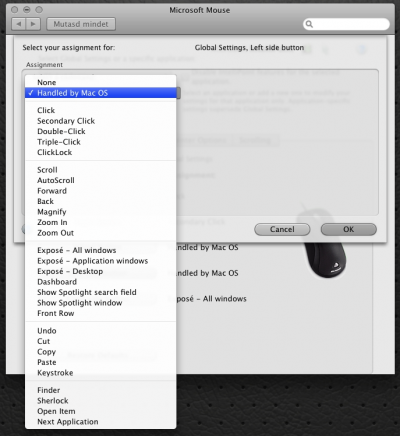Image resolution: width=400 pixels, height=436 pixels.
Task: Choose Zoom Out entry
Action: (100, 233)
